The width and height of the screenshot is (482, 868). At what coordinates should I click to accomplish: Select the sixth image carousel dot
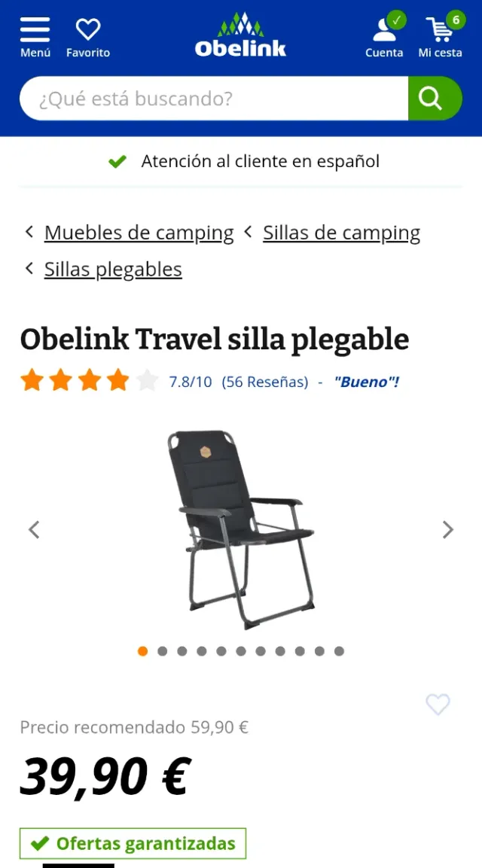[241, 651]
